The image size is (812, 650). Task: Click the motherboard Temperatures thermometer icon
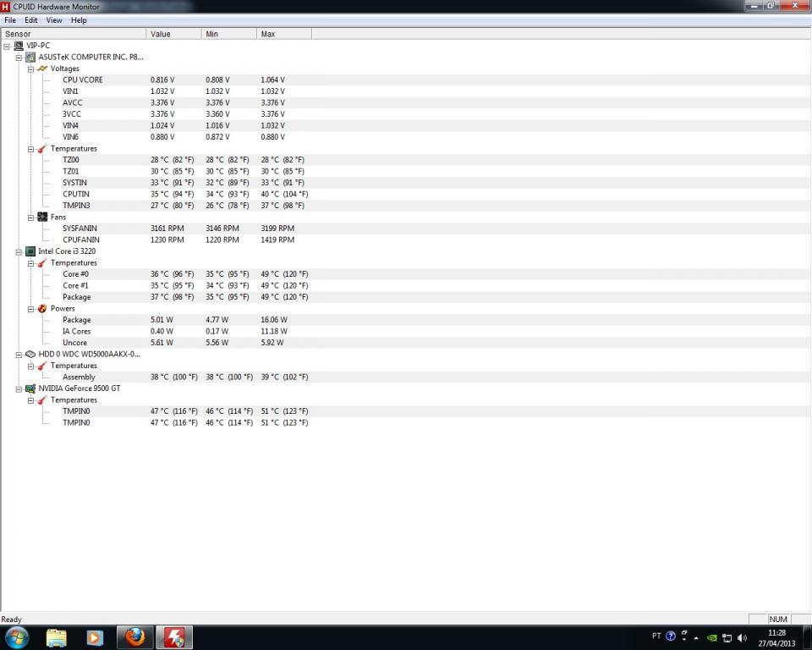(42, 149)
